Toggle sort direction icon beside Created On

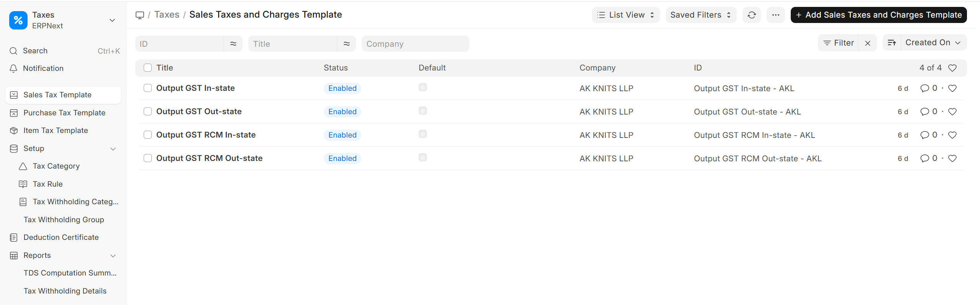tap(892, 43)
